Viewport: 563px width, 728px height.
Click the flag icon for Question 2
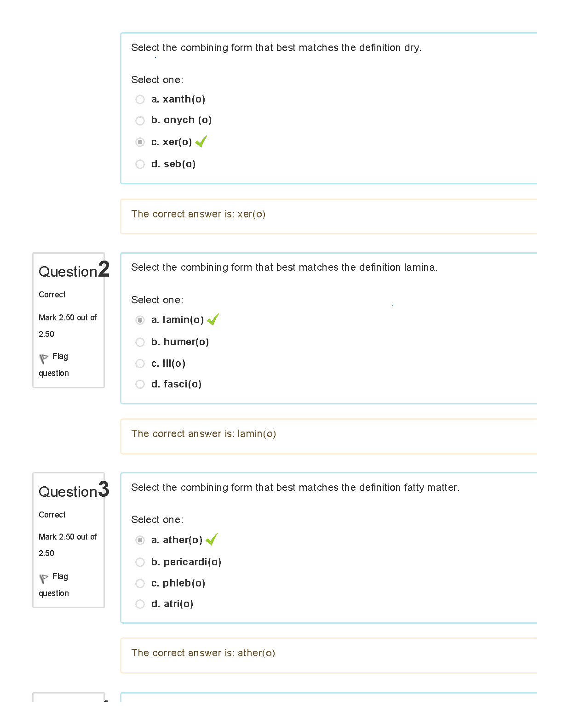(44, 358)
